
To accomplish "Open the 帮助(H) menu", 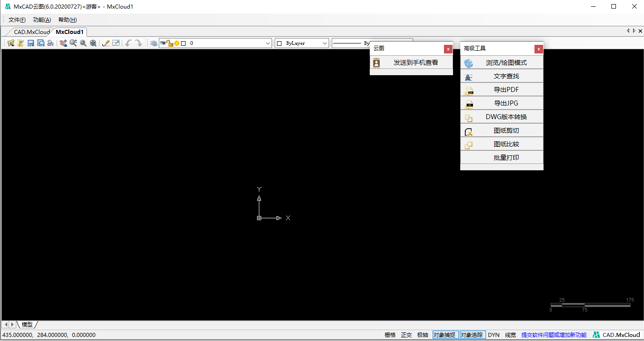I will pos(67,20).
